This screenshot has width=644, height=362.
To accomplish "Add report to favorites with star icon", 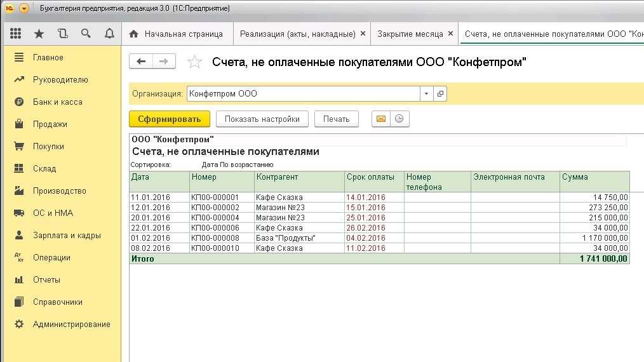I will tap(195, 62).
